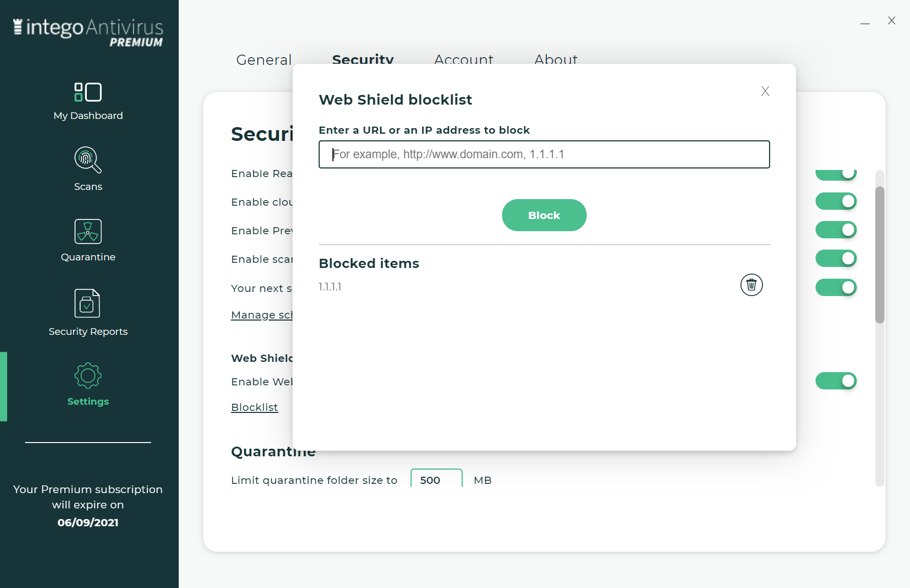This screenshot has height=588, width=910.
Task: Toggle the Your next scan switch
Action: 836,287
